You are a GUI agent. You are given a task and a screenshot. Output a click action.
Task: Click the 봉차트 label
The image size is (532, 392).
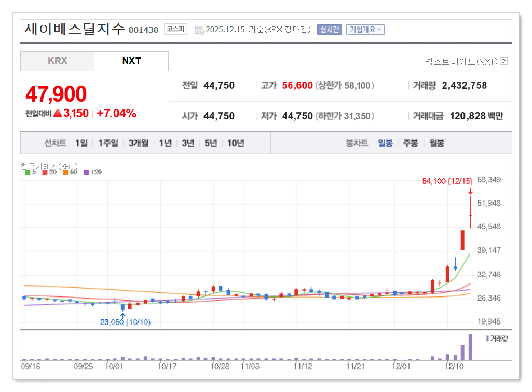point(357,143)
